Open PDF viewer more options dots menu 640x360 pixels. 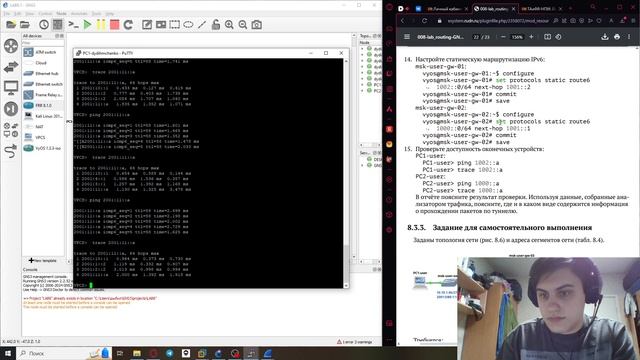coord(629,37)
